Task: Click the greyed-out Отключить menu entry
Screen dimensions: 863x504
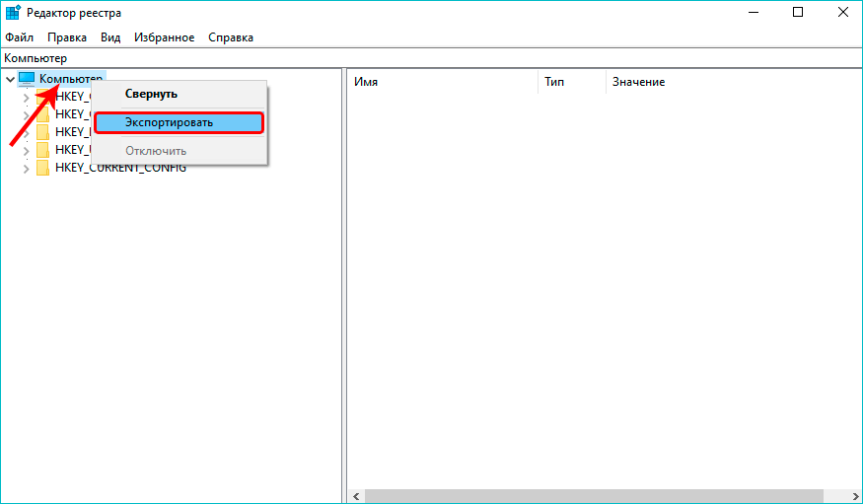Action: pos(180,151)
